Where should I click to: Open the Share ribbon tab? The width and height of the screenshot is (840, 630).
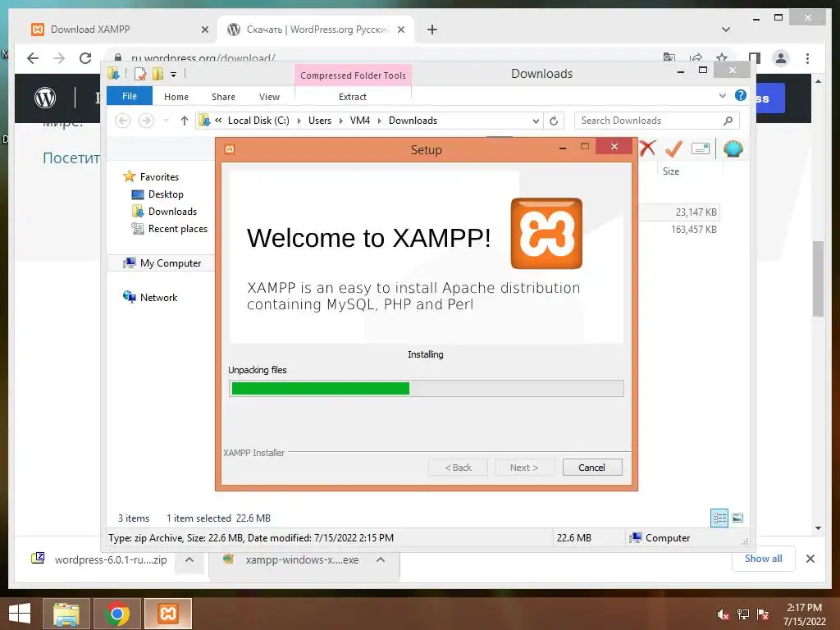[x=223, y=97]
